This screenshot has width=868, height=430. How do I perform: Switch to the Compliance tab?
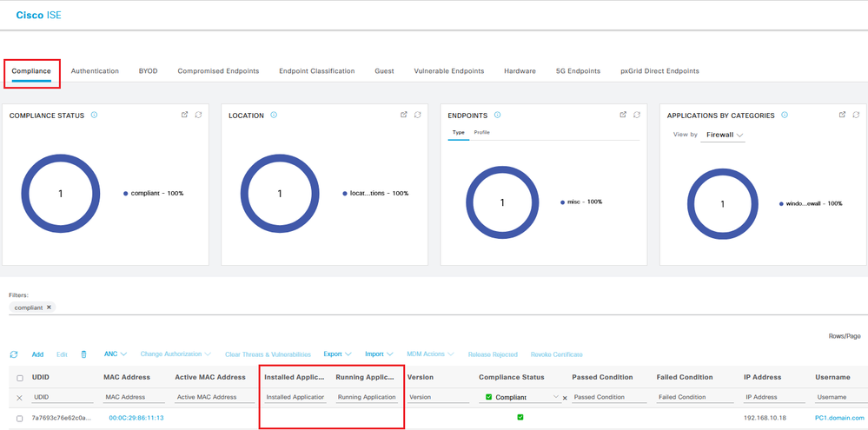[31, 71]
